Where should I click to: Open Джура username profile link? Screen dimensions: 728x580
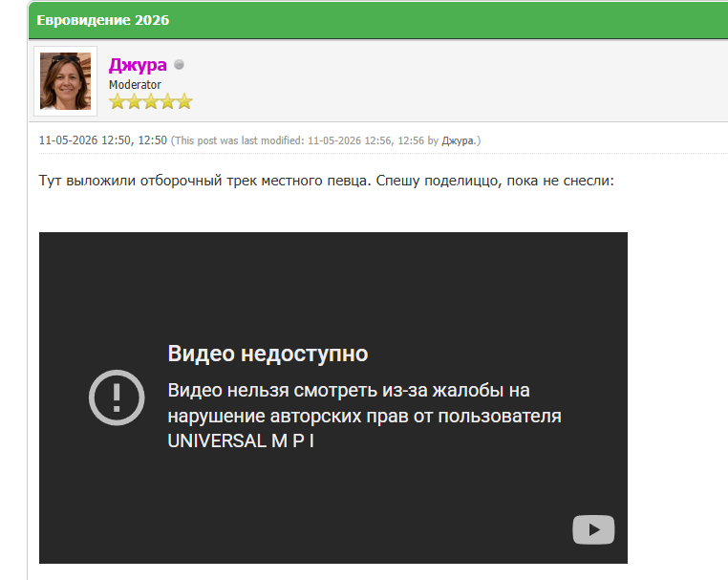click(138, 65)
